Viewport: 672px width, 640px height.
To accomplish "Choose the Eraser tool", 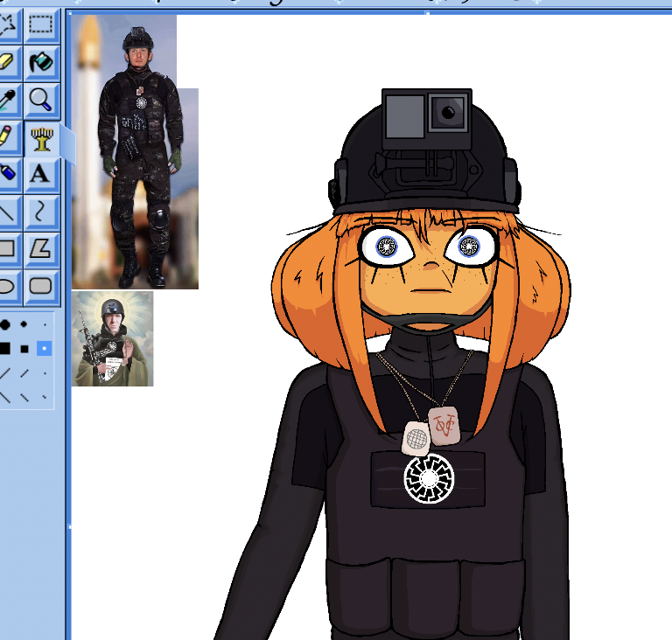I will 7,62.
